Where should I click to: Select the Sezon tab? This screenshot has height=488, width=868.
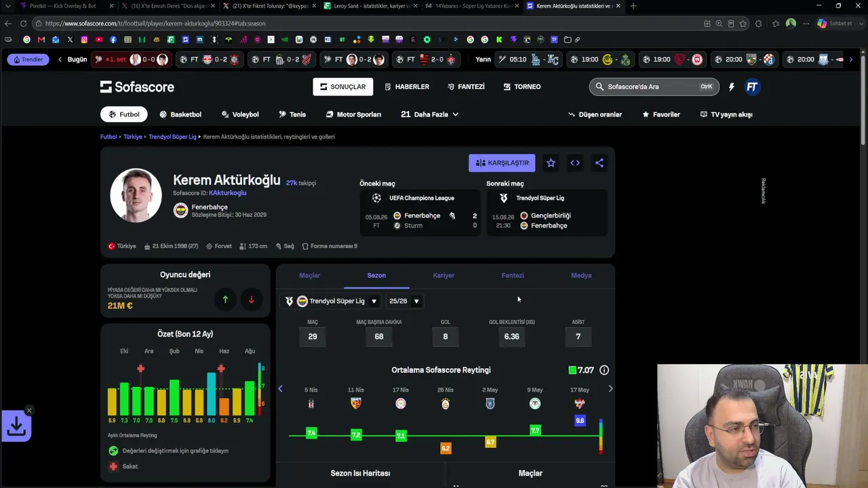click(376, 275)
